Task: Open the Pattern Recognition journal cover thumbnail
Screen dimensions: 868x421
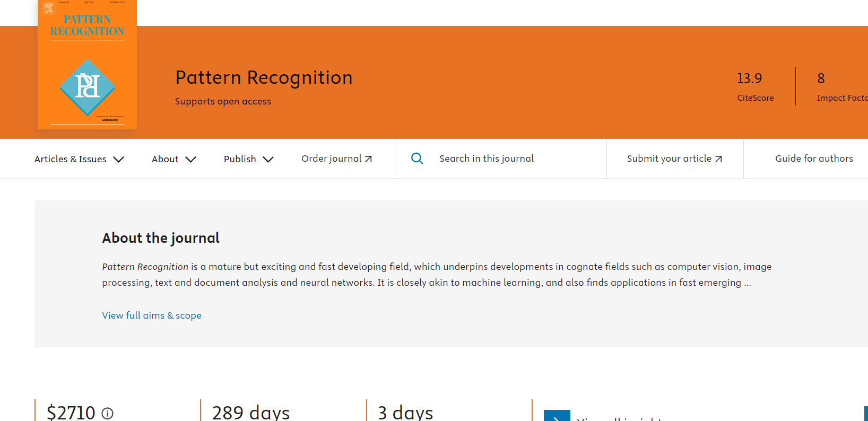Action: pyautogui.click(x=87, y=64)
